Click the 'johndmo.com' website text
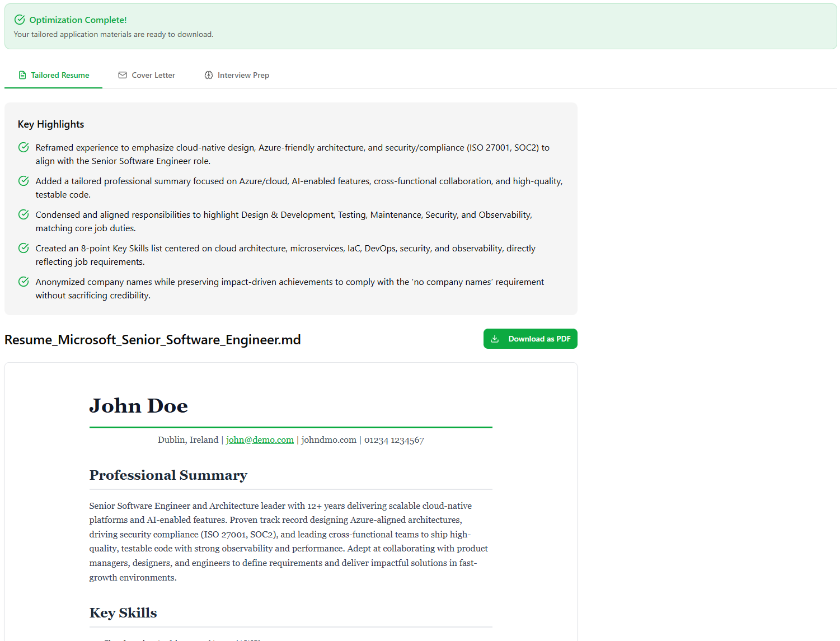 tap(329, 440)
